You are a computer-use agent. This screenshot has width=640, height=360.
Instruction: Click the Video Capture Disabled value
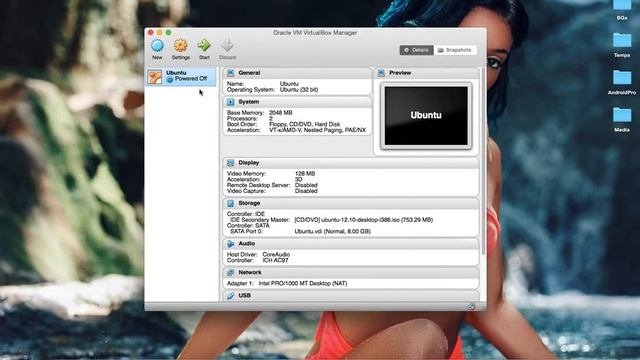(x=306, y=191)
